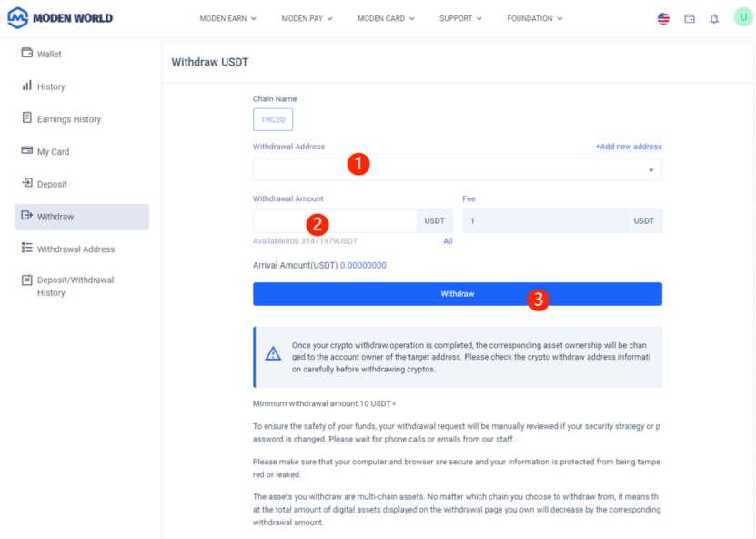Viewport: 756px width, 539px height.
Task: Click the Deposit arrow icon
Action: (27, 183)
